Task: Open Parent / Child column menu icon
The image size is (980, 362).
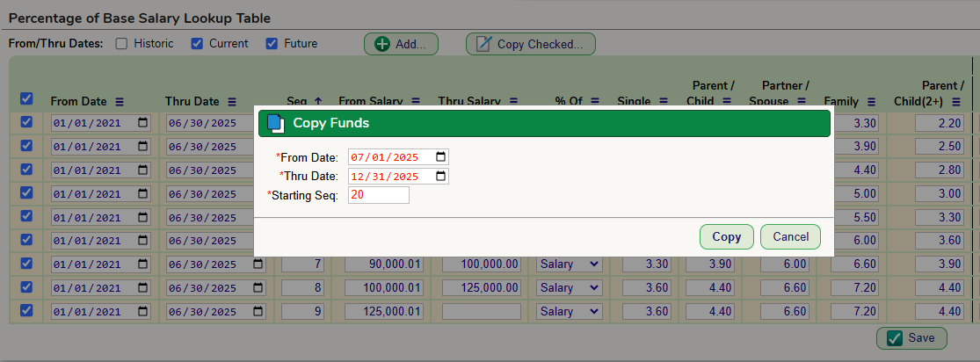Action: pyautogui.click(x=726, y=101)
